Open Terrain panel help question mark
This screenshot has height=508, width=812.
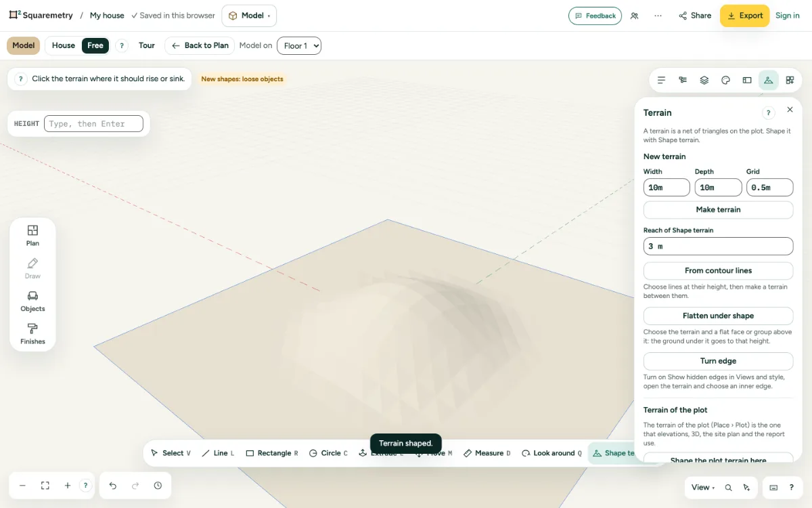[768, 113]
